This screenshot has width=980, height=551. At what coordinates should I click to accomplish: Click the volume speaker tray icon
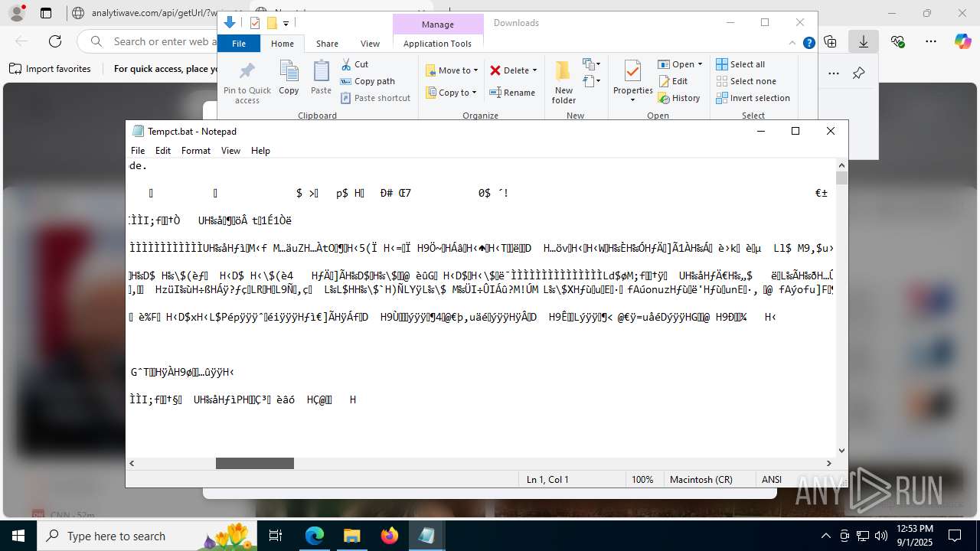point(881,536)
